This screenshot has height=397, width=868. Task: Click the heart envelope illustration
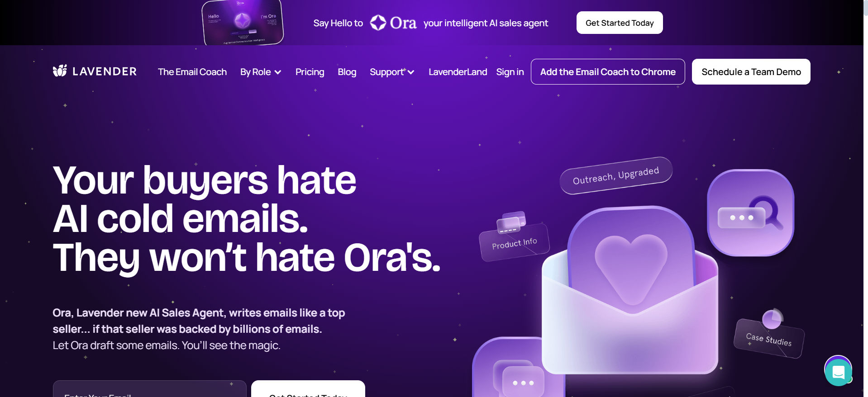pos(630,289)
